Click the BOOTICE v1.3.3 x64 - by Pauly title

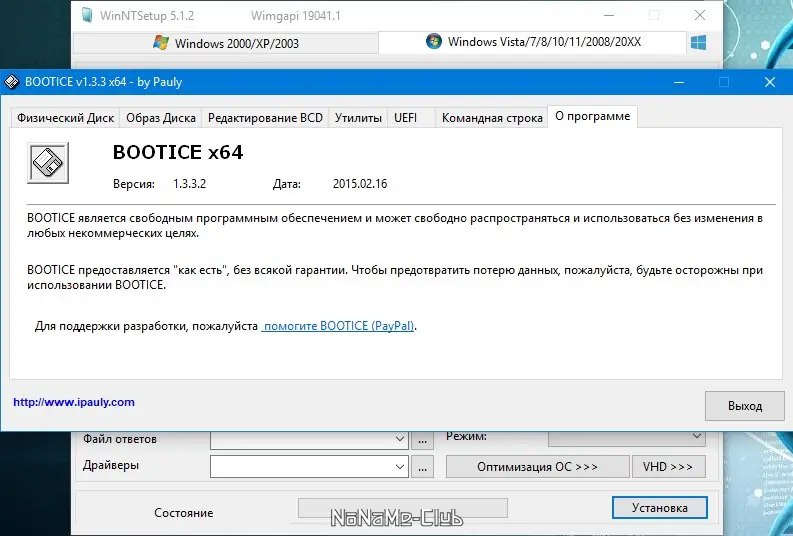pos(104,82)
